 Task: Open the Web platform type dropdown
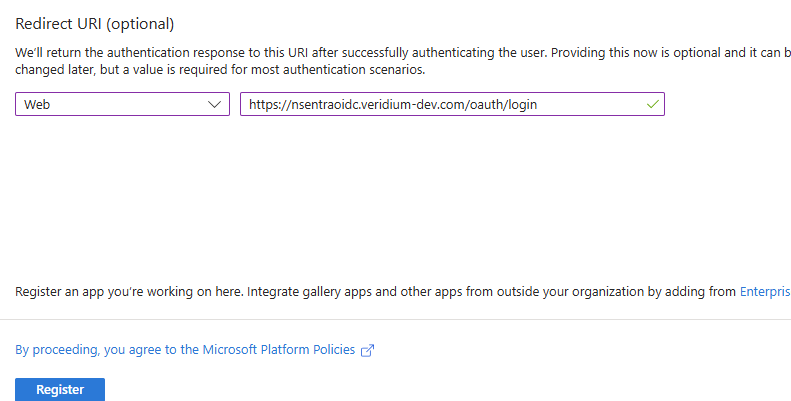[122, 104]
